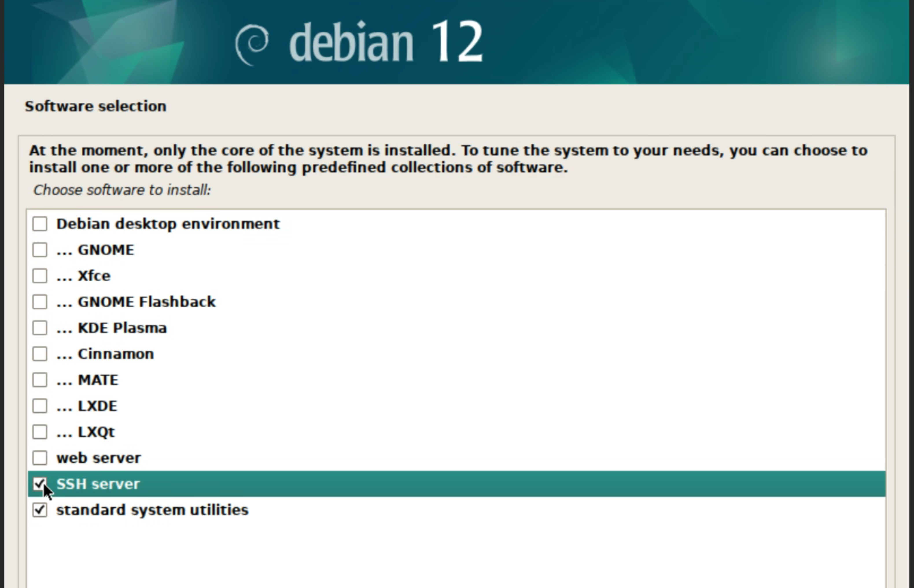Click the '... Cinnamon' row text

(x=105, y=354)
